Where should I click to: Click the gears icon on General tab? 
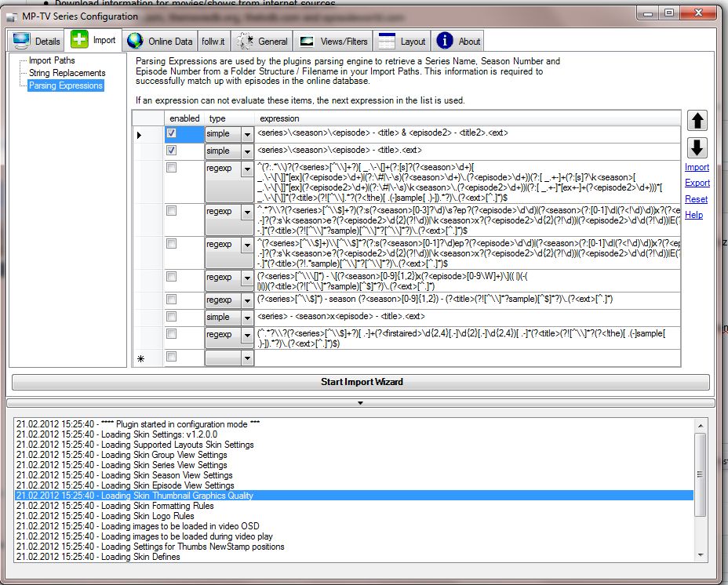(x=245, y=41)
